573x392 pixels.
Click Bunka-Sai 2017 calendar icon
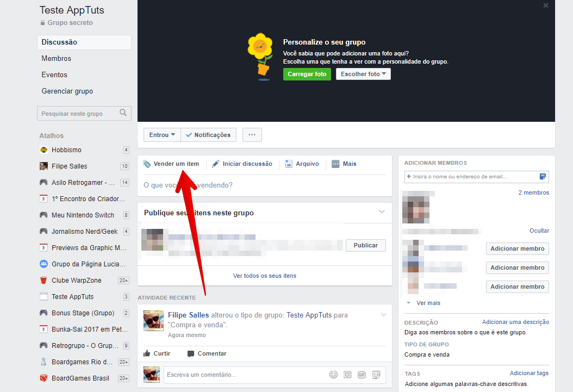[43, 329]
